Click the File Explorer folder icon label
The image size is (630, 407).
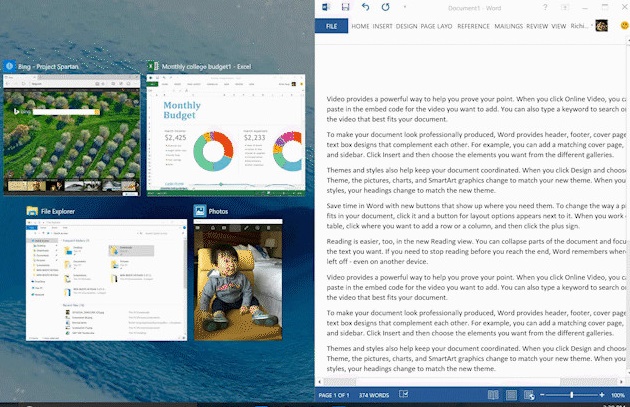(x=32, y=211)
